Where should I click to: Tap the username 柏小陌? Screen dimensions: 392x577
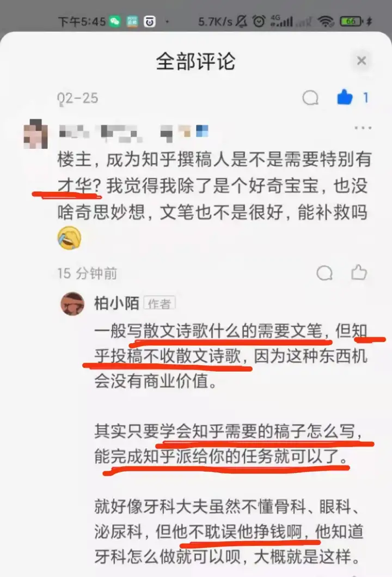(117, 303)
